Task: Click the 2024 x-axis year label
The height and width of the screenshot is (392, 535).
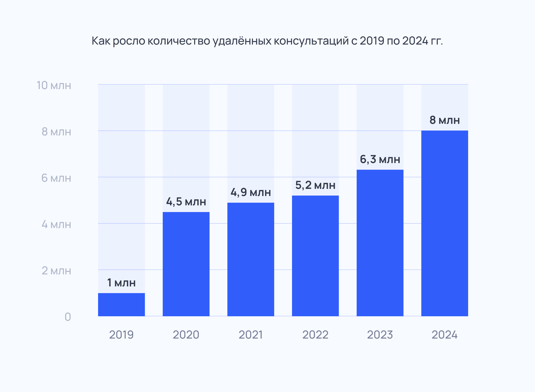Action: [444, 335]
